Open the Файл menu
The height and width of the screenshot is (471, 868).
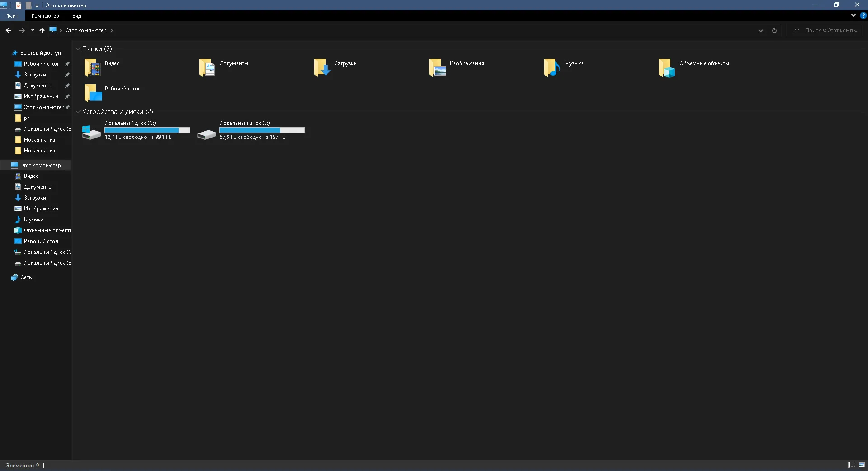pyautogui.click(x=13, y=16)
